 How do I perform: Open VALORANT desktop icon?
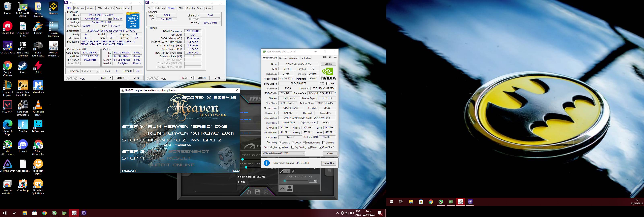pyautogui.click(x=7, y=107)
